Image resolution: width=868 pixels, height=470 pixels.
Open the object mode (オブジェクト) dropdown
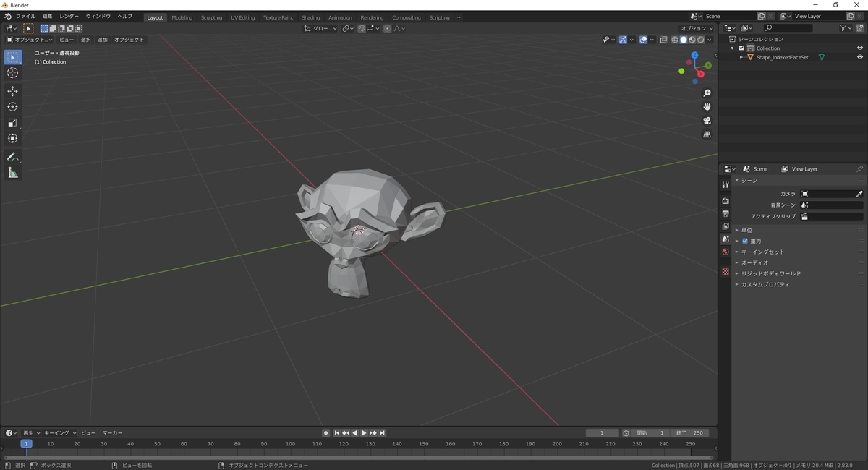pyautogui.click(x=30, y=40)
